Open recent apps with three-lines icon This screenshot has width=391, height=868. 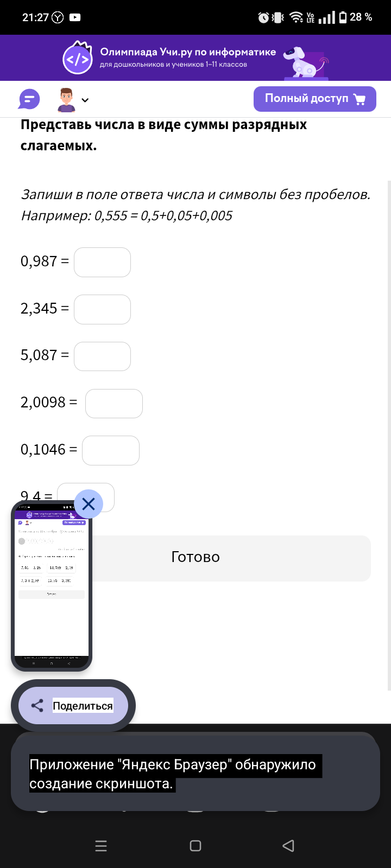point(101,846)
